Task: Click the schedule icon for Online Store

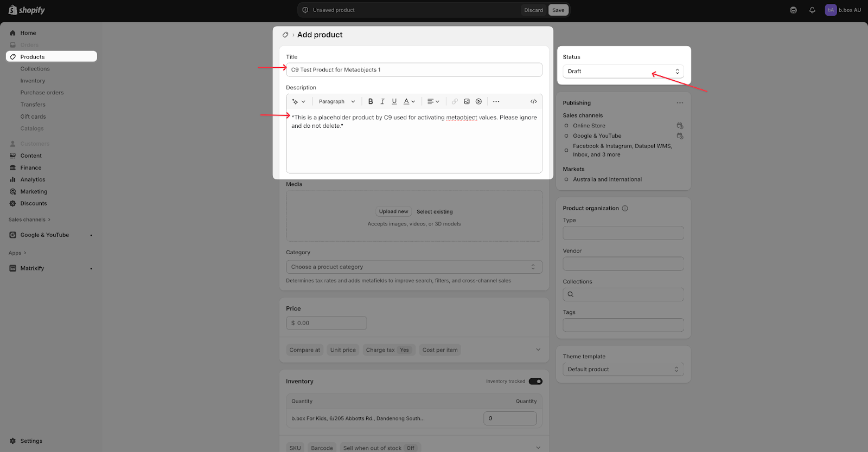Action: (x=680, y=126)
